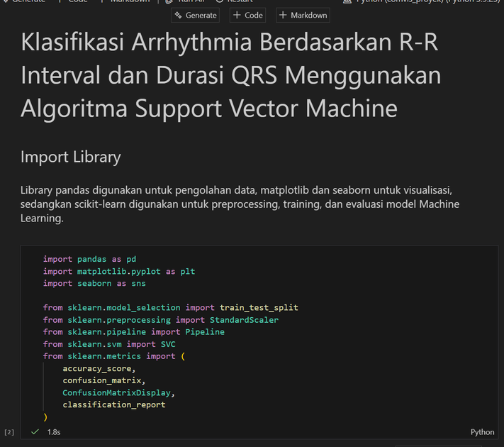504x447 pixels.
Task: Click the line import seaborn as sns
Action: [x=94, y=283]
